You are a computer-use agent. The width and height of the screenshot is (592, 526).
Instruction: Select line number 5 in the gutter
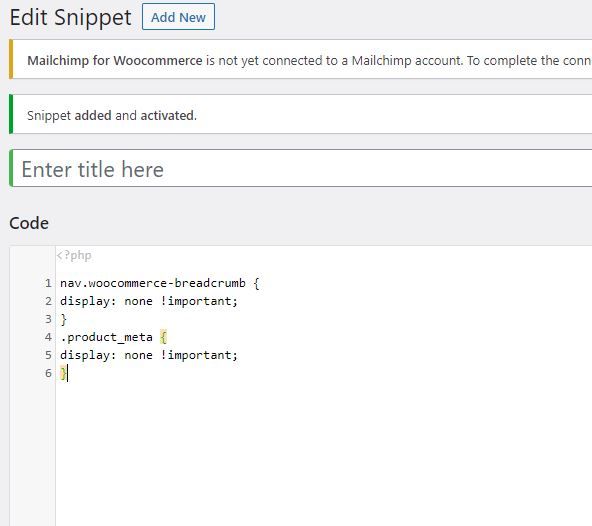pos(48,355)
